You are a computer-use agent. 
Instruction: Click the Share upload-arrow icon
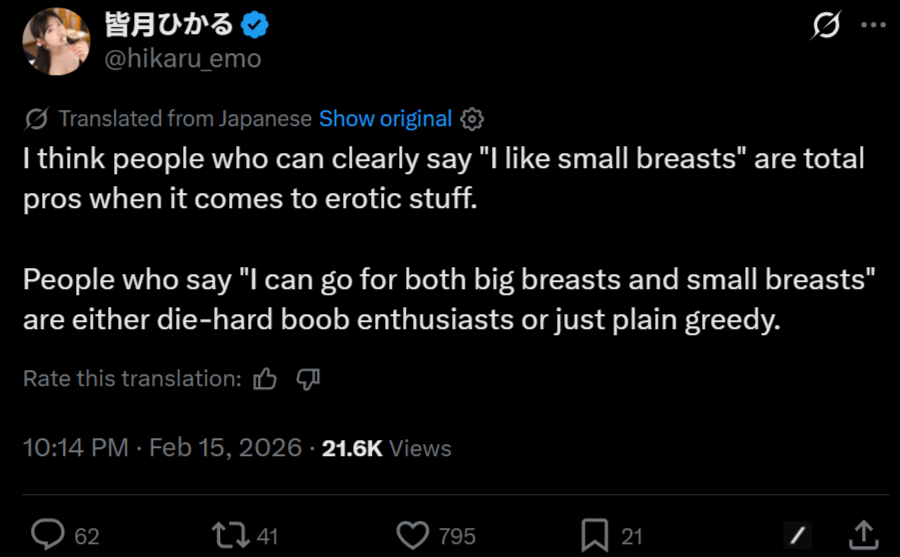pos(864,535)
